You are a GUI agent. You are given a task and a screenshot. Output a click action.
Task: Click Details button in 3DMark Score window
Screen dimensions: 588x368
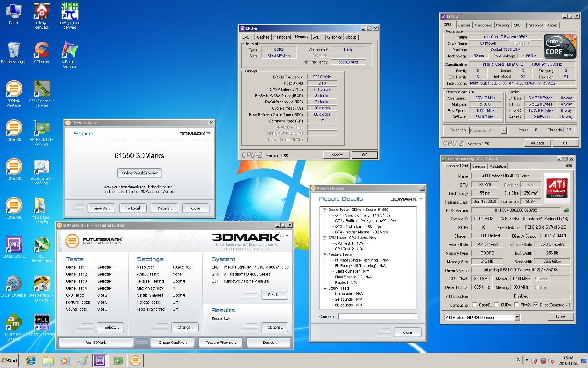pos(165,208)
